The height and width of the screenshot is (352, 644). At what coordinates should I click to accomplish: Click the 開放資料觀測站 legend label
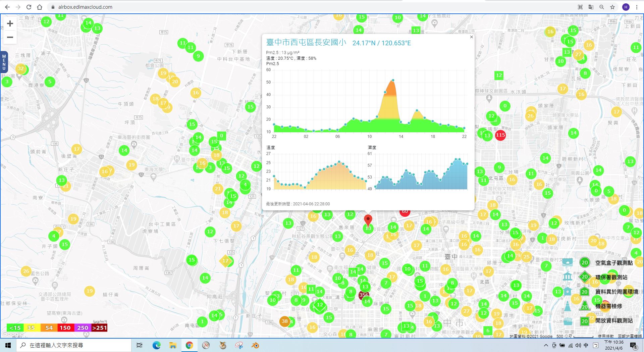tap(614, 320)
